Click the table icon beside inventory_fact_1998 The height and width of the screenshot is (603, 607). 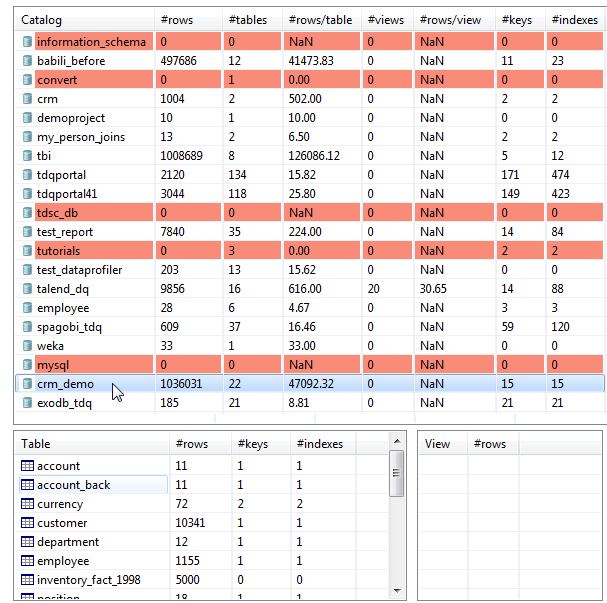(27, 580)
